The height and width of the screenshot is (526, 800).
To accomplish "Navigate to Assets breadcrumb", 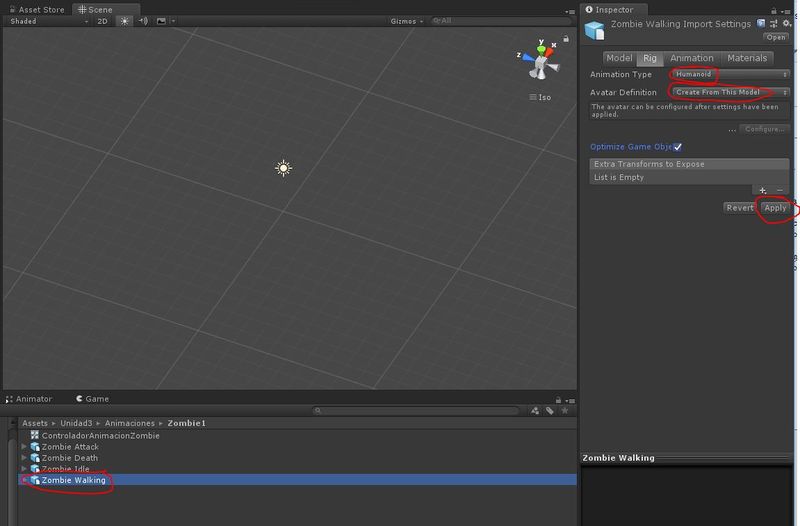I will (x=35, y=423).
